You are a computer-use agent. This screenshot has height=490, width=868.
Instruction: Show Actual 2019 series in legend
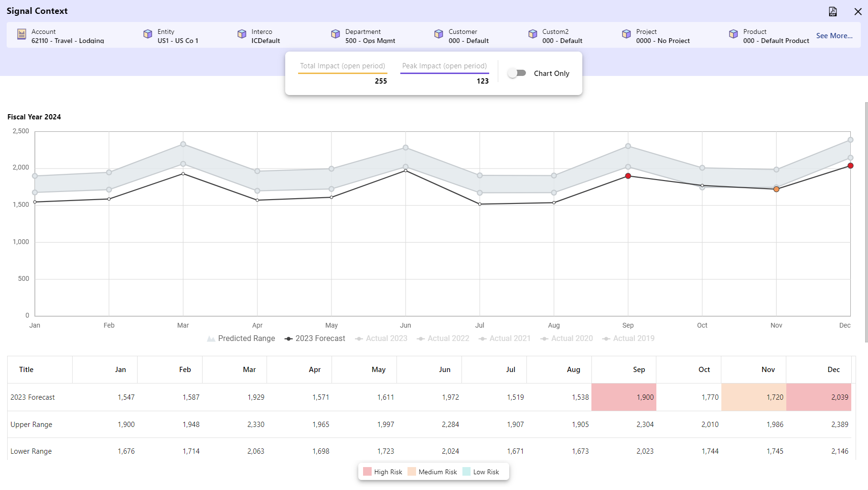click(x=628, y=338)
